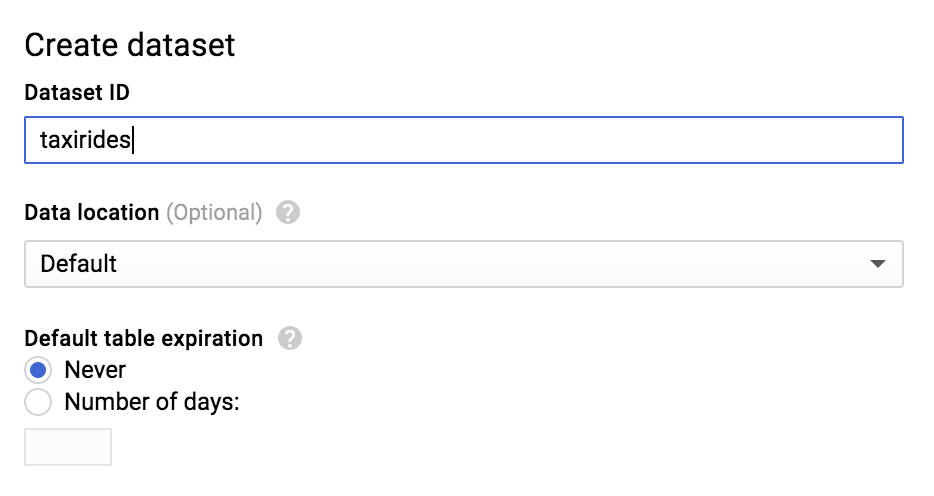
Task: Click empty space at right end of Dataset ID field
Action: 850,140
